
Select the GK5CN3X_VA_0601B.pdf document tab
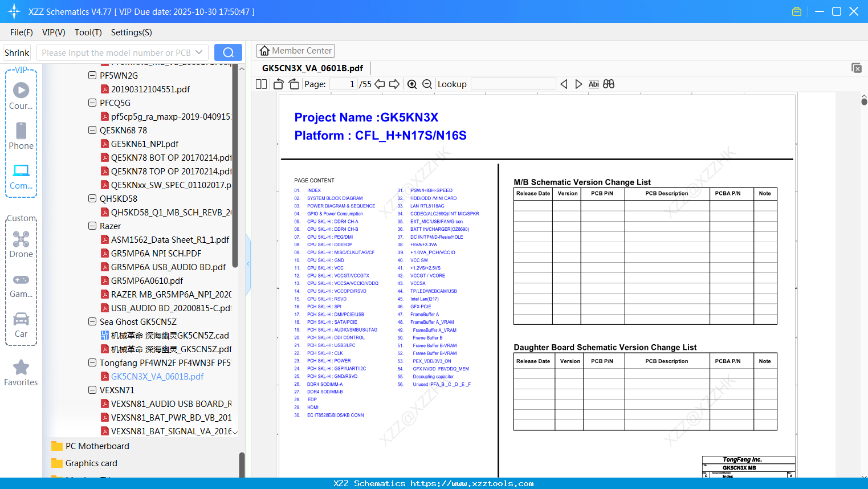[312, 68]
